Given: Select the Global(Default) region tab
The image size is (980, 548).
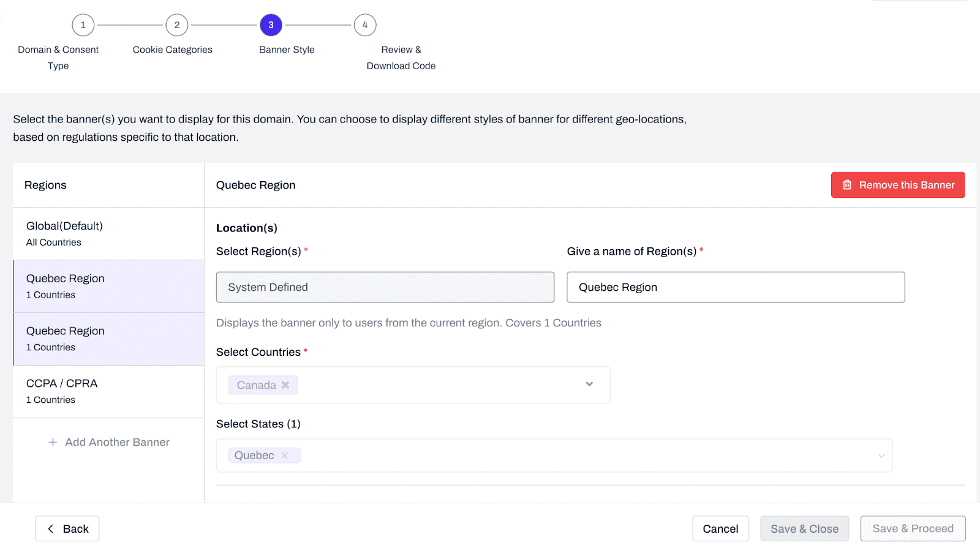Looking at the screenshot, I should pos(108,234).
